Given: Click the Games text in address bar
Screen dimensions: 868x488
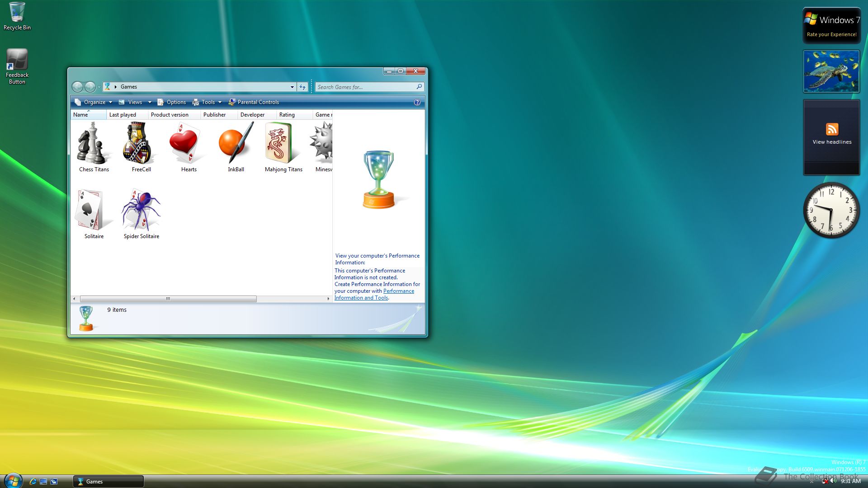Looking at the screenshot, I should point(128,87).
